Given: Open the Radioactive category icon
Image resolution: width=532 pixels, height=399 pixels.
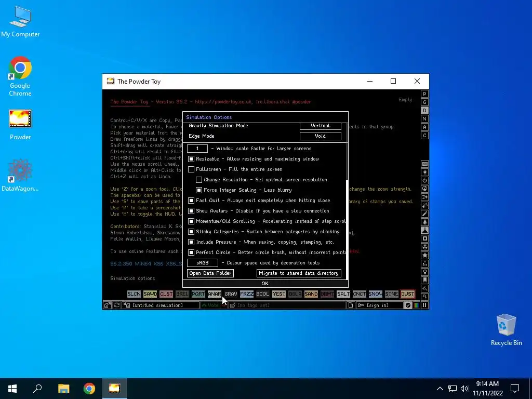Looking at the screenshot, I should pyautogui.click(x=424, y=247).
